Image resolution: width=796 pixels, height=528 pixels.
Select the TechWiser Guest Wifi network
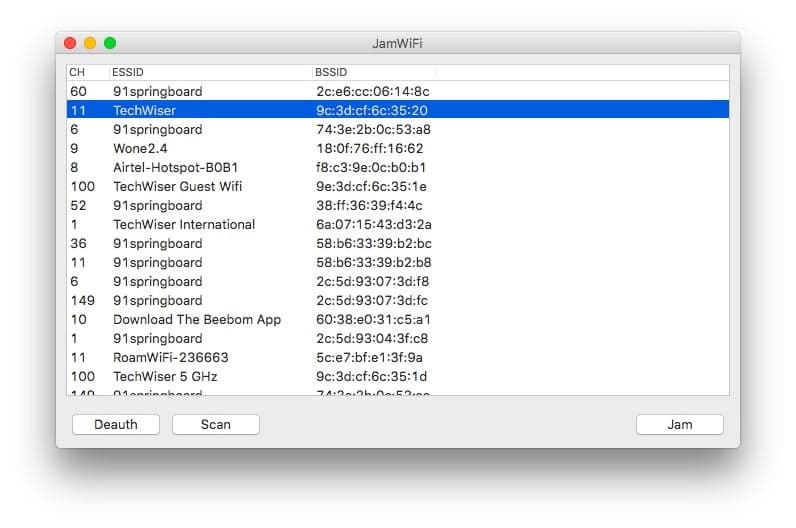[398, 186]
